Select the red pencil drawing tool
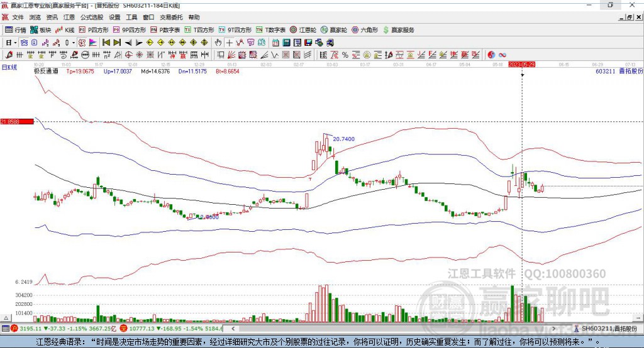Viewport: 644px width, 348px height. tap(8, 55)
